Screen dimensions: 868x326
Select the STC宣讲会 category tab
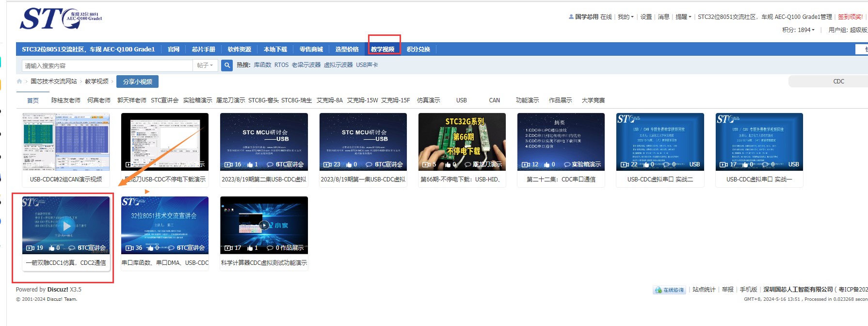(x=165, y=100)
